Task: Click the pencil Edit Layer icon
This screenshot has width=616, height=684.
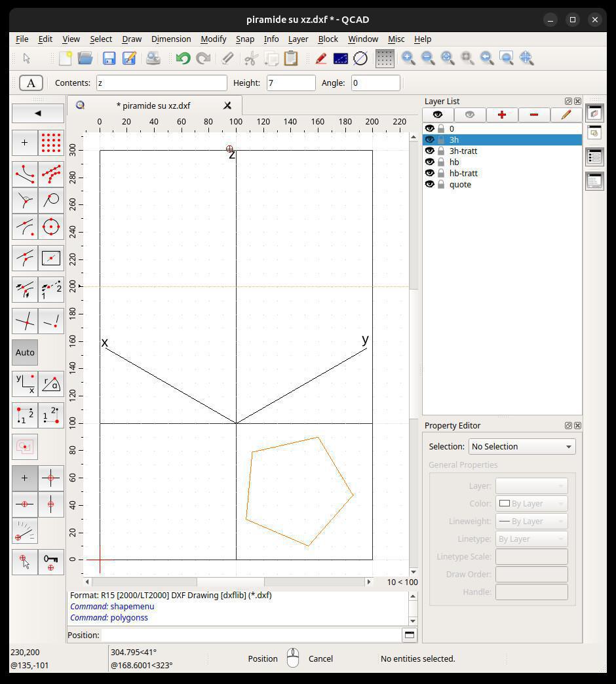Action: tap(566, 115)
